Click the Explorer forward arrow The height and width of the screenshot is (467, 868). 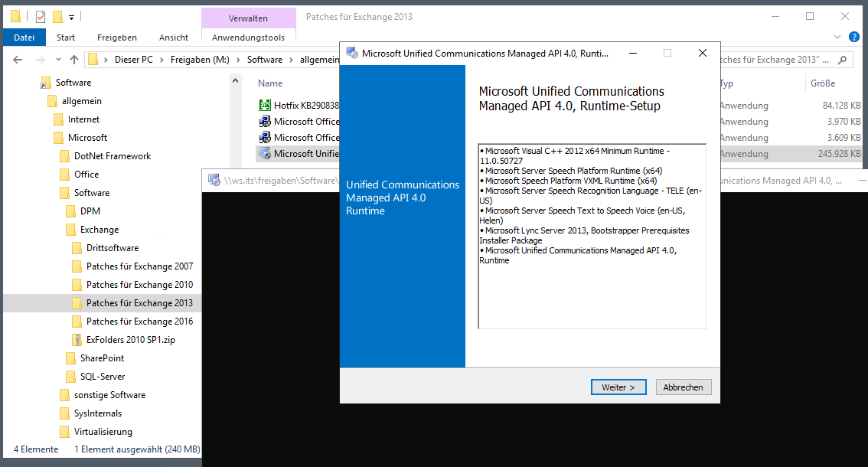tap(40, 59)
